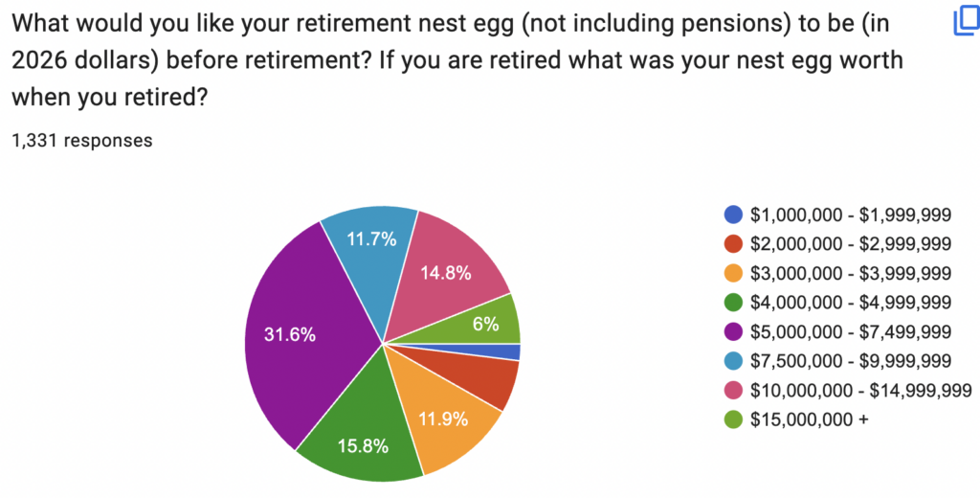Click the orange $3,000,000 - $3,999,999 legend dot

coord(733,273)
